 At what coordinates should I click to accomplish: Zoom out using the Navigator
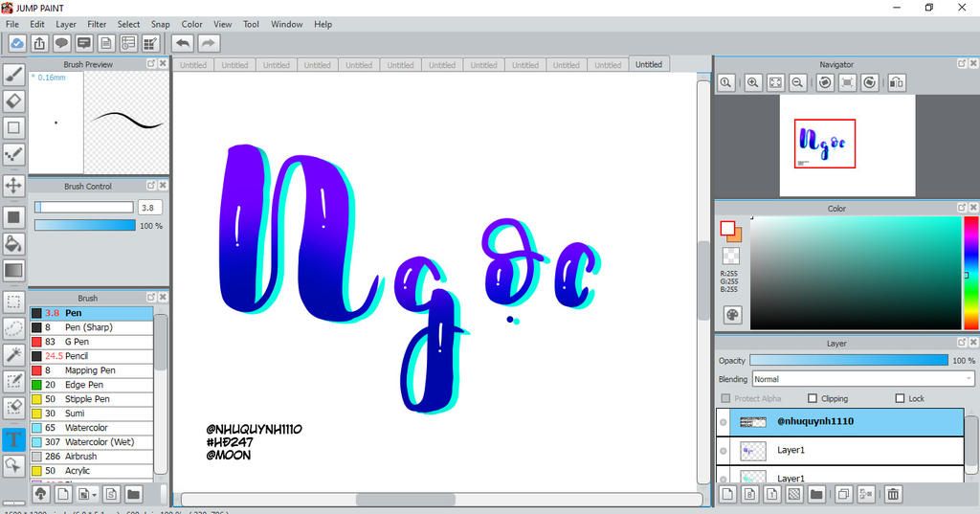[x=797, y=82]
